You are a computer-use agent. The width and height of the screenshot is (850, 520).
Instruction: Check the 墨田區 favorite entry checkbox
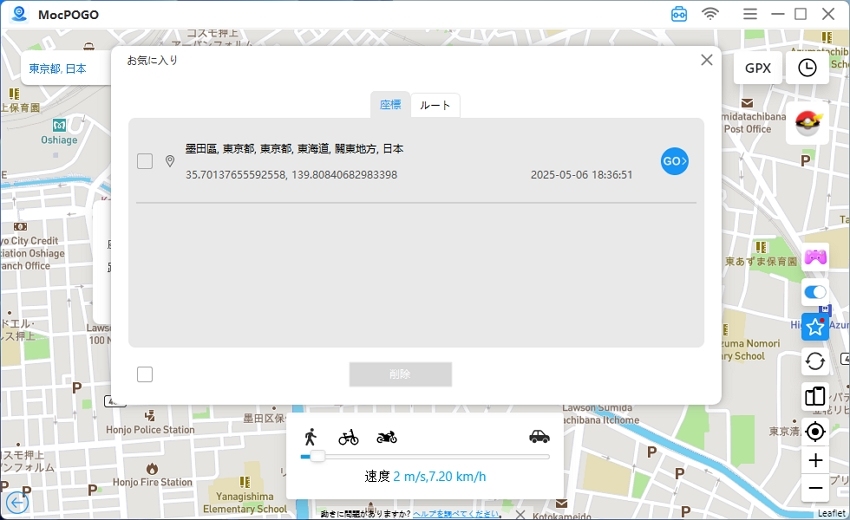(145, 161)
